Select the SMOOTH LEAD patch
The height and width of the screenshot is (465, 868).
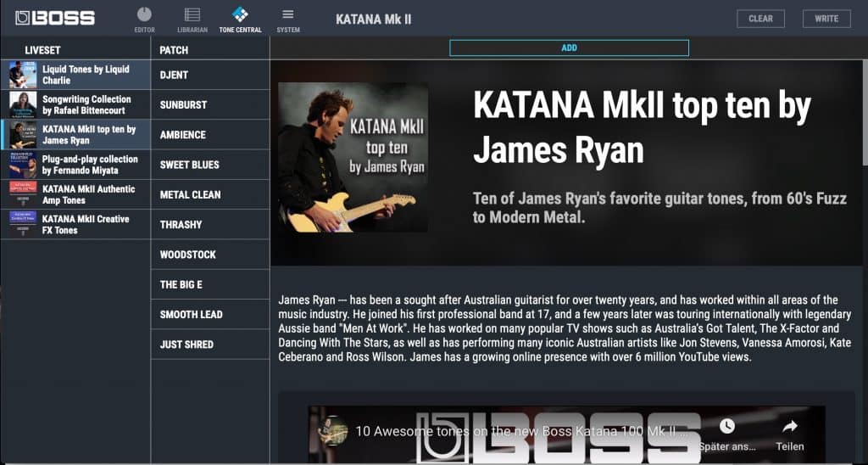[x=210, y=314]
